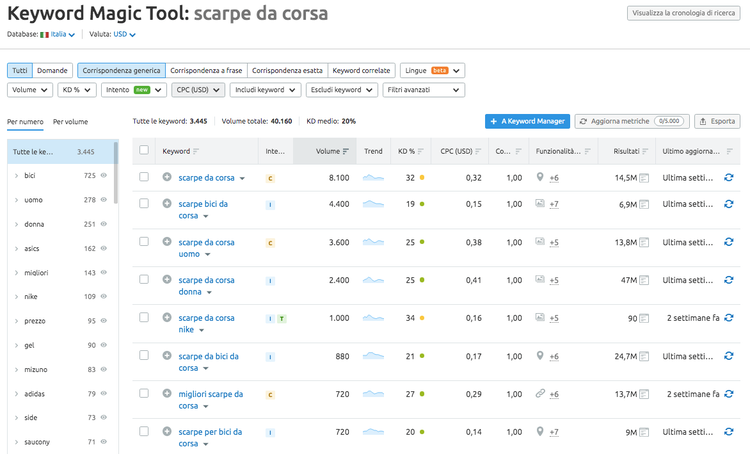Add scarpe da corsa donna with plus icon

point(167,279)
